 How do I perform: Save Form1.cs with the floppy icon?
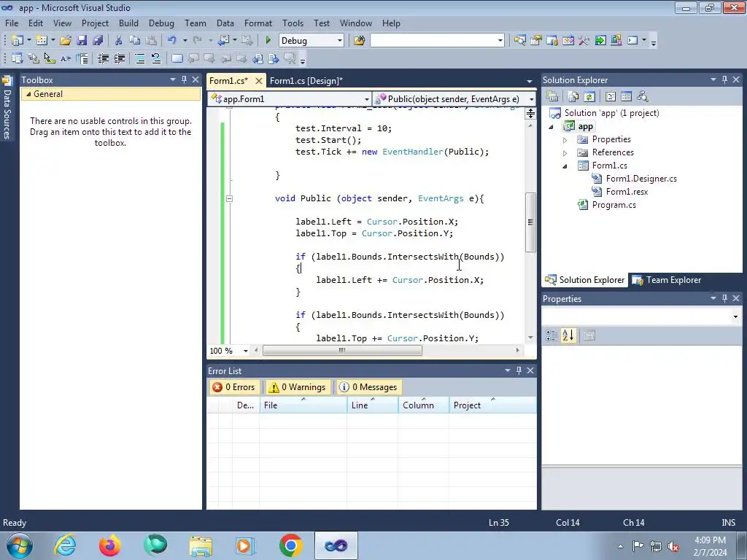pos(82,41)
